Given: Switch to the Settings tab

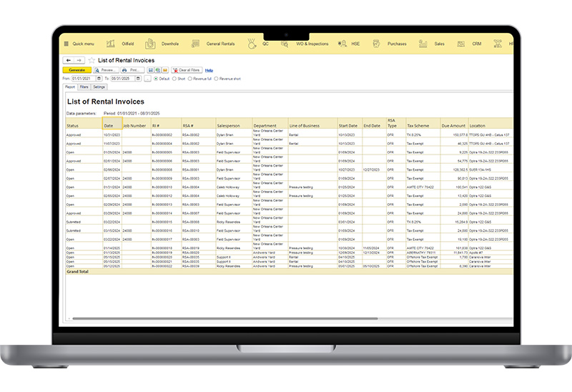Looking at the screenshot, I should pos(99,87).
